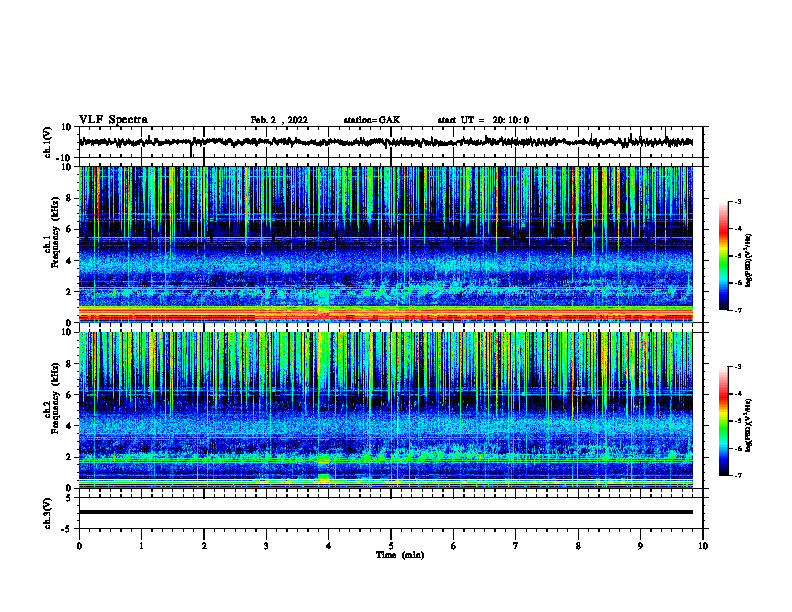The image size is (792, 612).
Task: Click time axis tick label "10"
Action: click(x=703, y=546)
